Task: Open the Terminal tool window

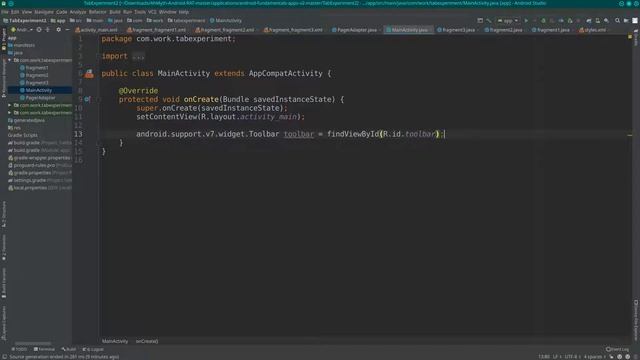Action: 44,349
